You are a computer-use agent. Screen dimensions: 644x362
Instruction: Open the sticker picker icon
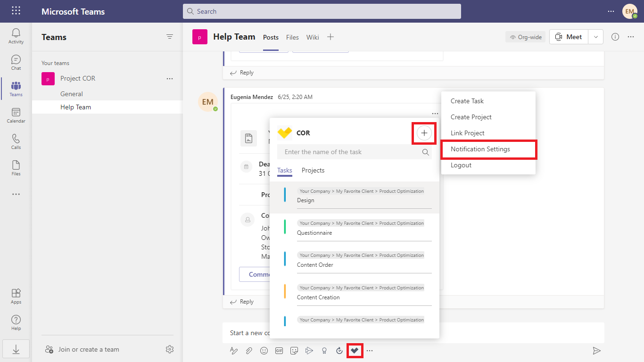coord(294,350)
